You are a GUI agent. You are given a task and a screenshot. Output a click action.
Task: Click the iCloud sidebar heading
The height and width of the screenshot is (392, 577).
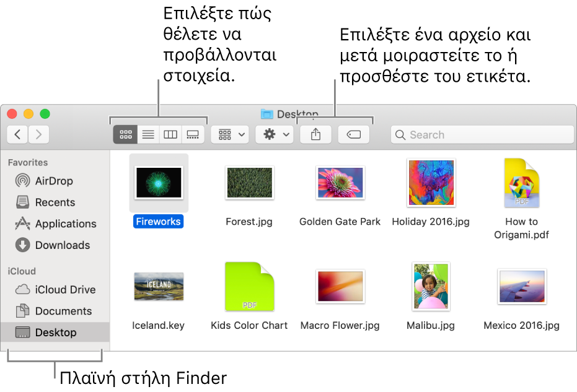pos(22,271)
